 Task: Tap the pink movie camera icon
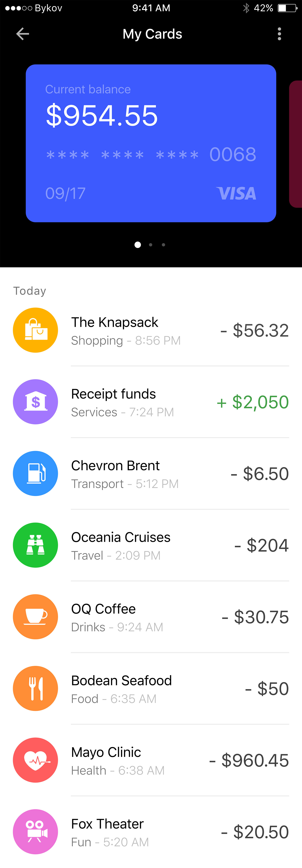(35, 832)
